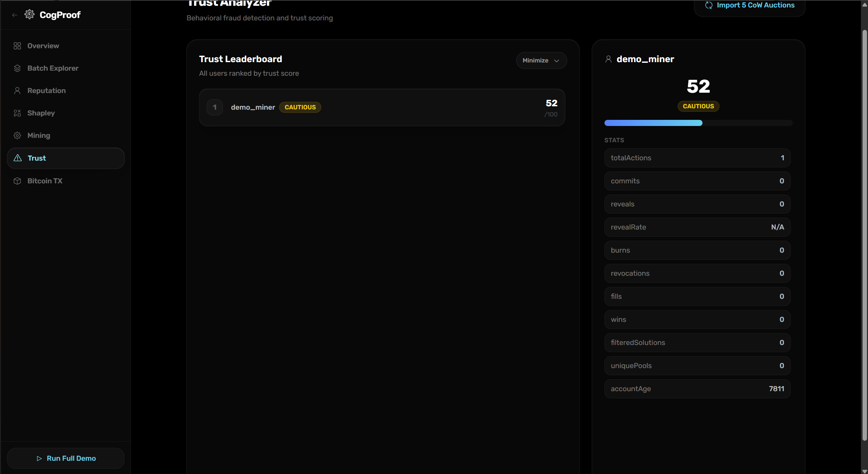The width and height of the screenshot is (868, 474).
Task: Open the Shapley page in the sidebar
Action: 41,113
